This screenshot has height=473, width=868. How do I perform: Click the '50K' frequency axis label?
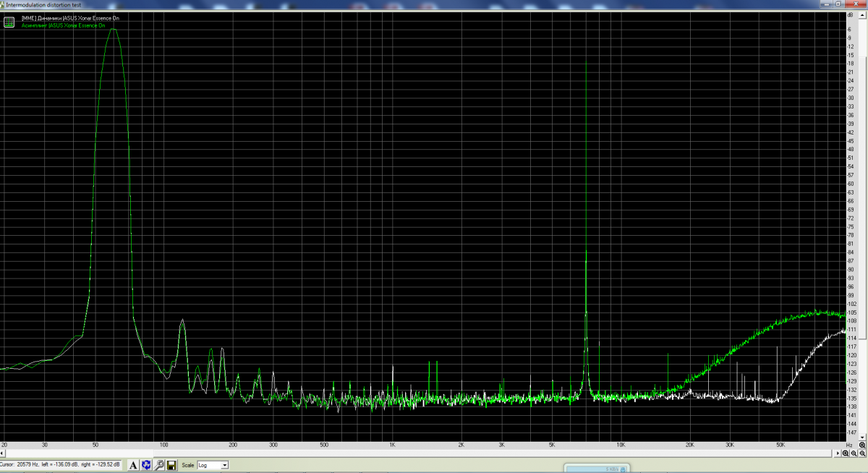[x=780, y=445]
